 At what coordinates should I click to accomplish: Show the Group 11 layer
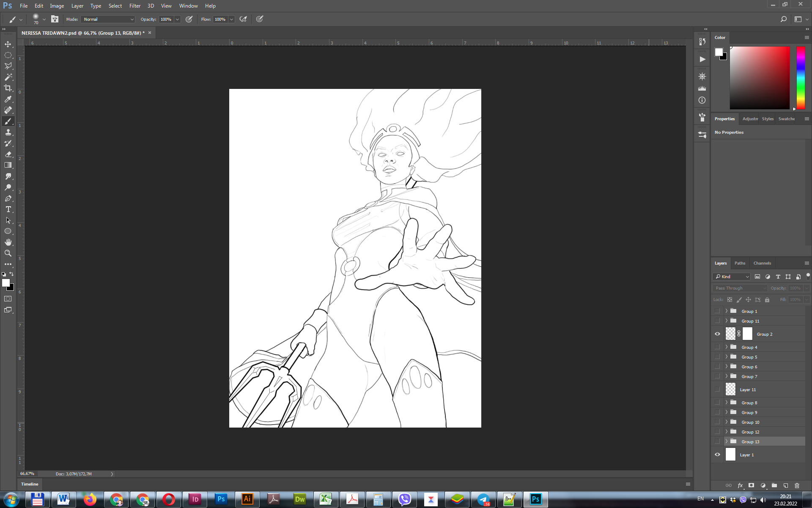pos(717,321)
